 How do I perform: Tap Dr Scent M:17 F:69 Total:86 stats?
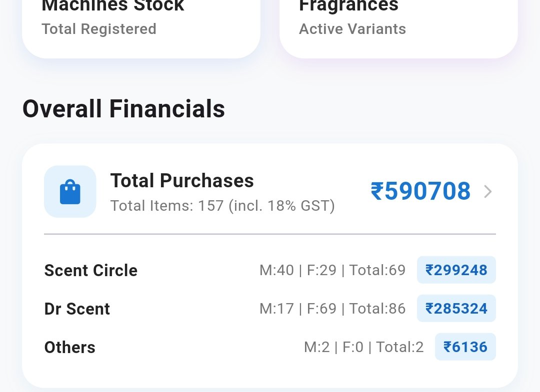coord(332,309)
